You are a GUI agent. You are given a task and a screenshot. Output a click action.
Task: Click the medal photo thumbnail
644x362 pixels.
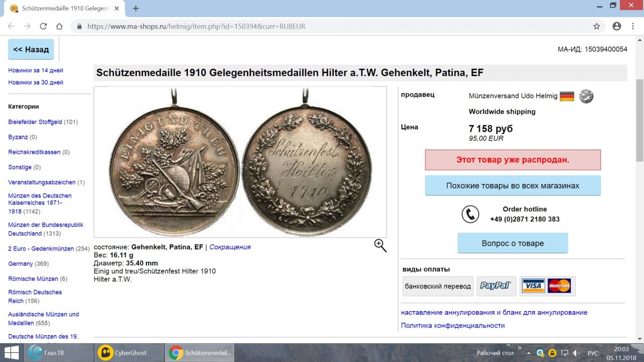pos(240,162)
